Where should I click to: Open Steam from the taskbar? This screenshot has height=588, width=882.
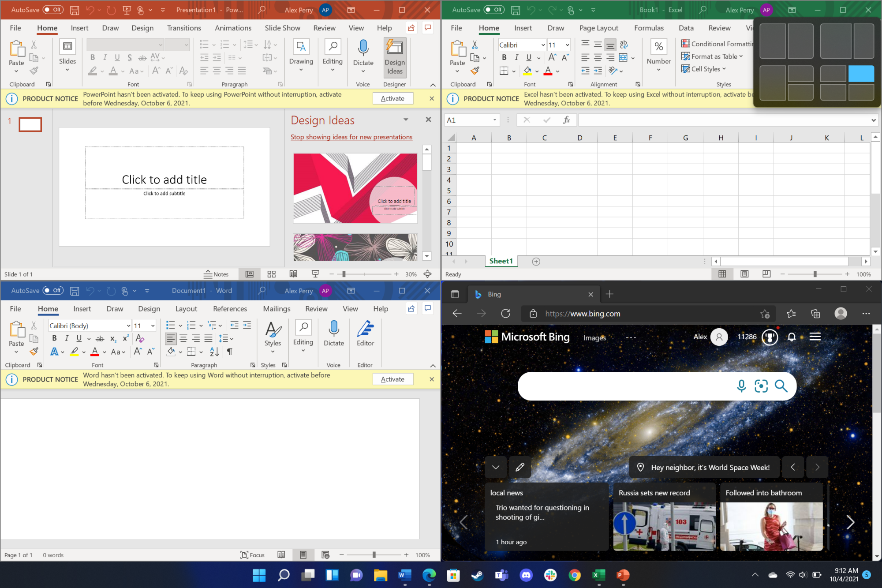tap(477, 575)
